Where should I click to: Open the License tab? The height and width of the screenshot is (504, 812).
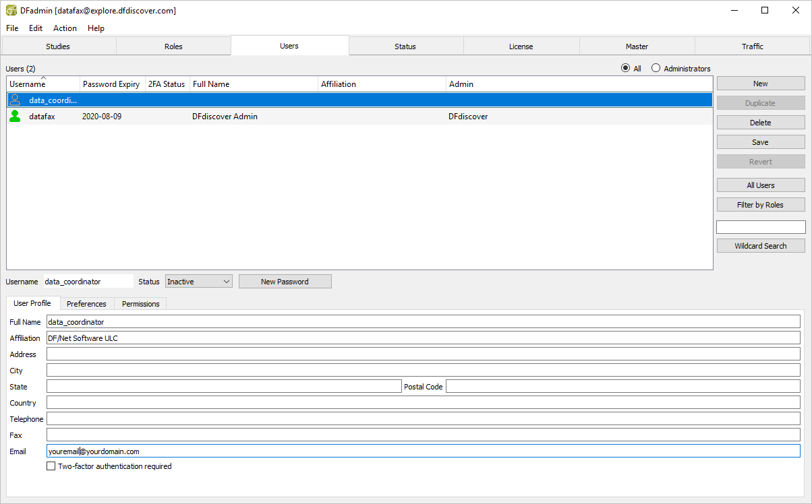pyautogui.click(x=521, y=46)
